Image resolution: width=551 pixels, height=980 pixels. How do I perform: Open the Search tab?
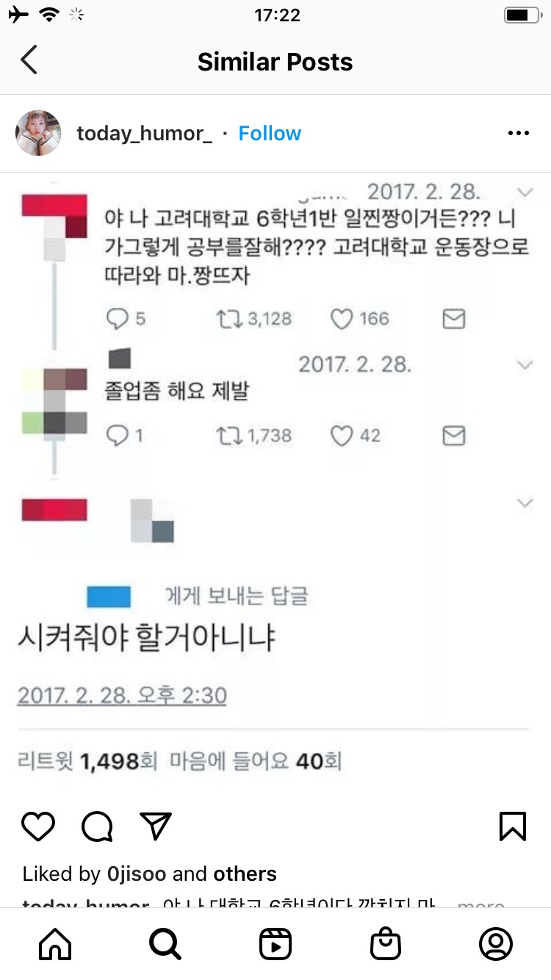[x=165, y=944]
